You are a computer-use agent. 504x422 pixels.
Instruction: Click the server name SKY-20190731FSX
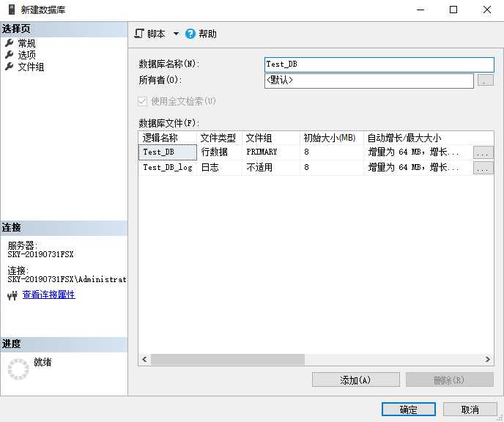40,254
